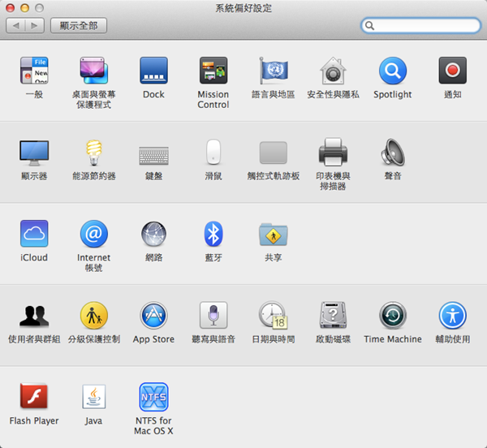The height and width of the screenshot is (448, 487).
Task: Open NTFS for Mac OS X pane
Action: click(153, 398)
